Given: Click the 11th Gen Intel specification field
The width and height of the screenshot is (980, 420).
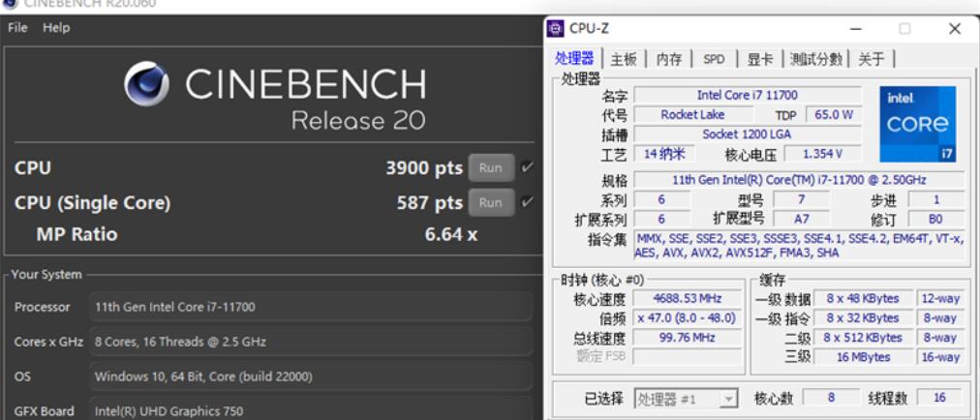Looking at the screenshot, I should click(799, 180).
